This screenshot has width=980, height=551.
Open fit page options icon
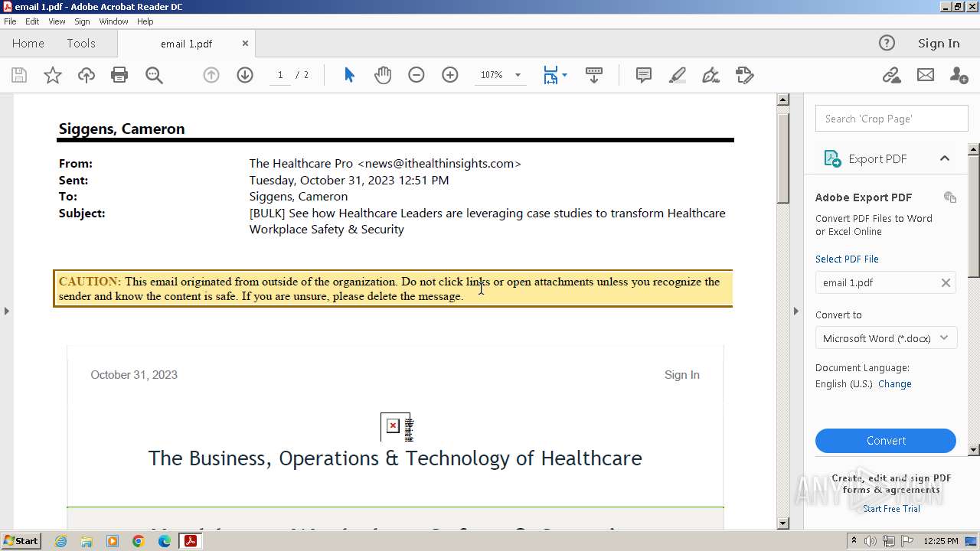click(554, 75)
